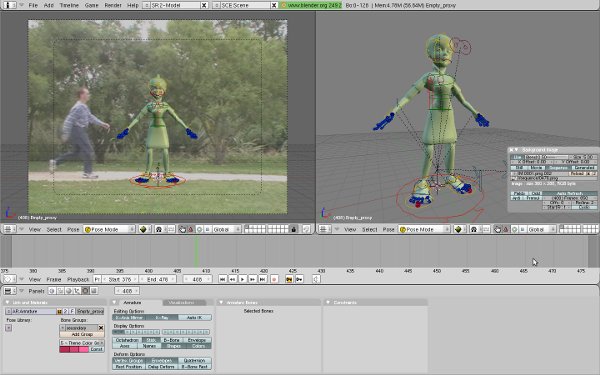
Task: Open Theme Color Set dropdown for bone group
Action: 82,343
